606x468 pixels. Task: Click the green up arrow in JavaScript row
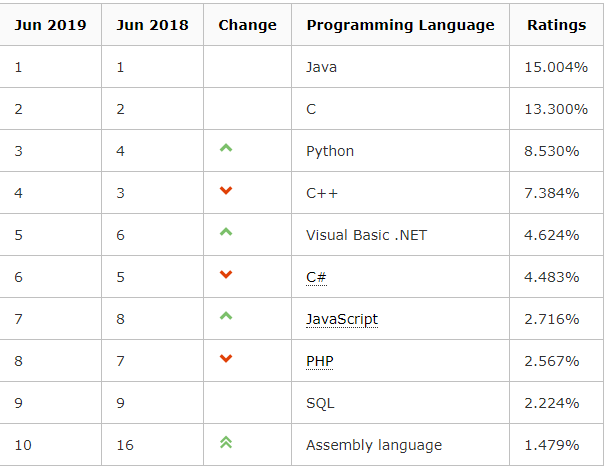(226, 316)
